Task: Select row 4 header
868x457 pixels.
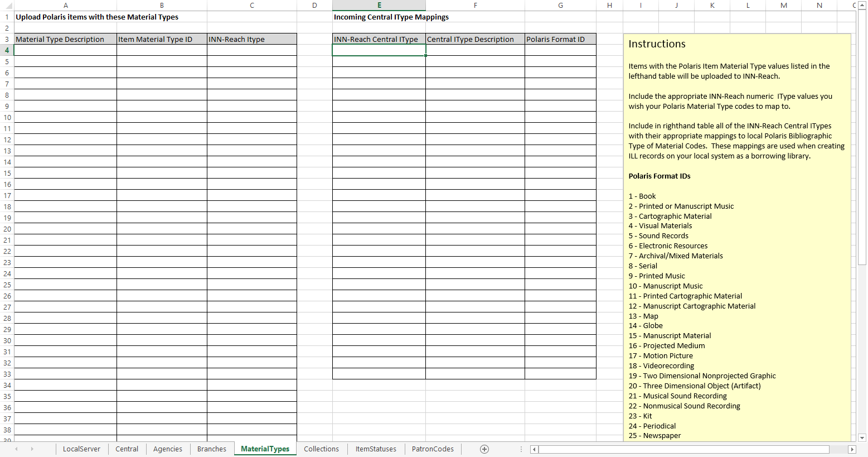Action: coord(7,50)
